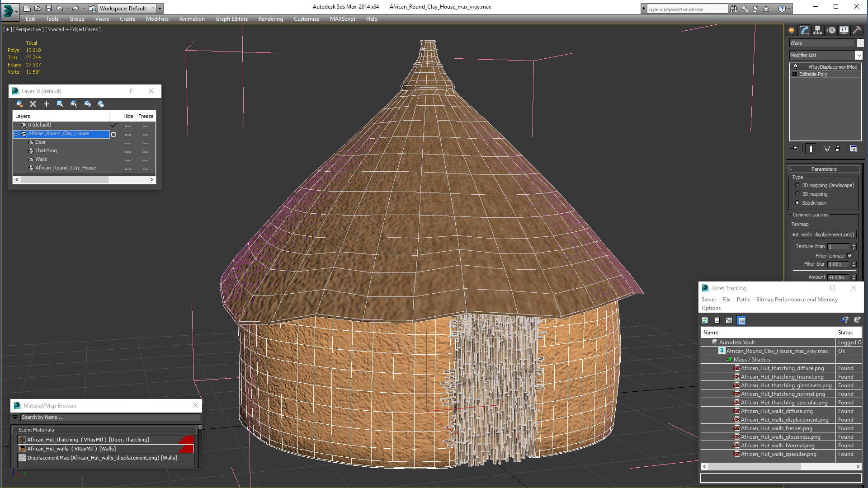The height and width of the screenshot is (488, 868).
Task: Uncheck the Filter texmap checkbox
Action: [849, 256]
